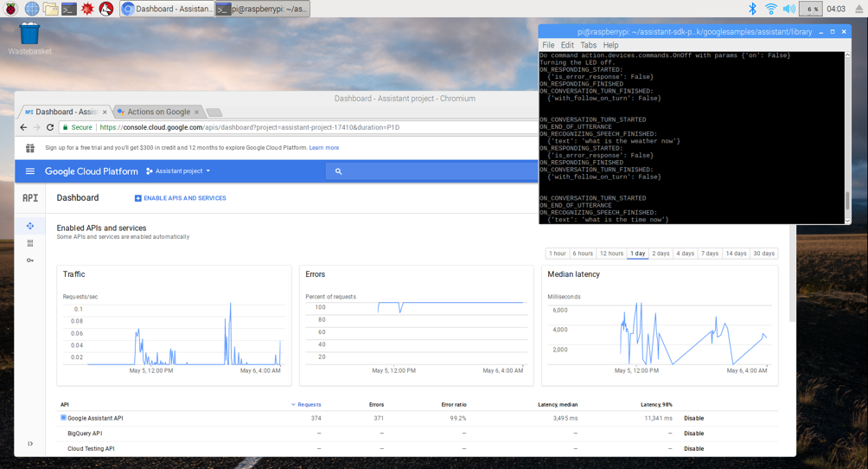Open Google Assistant API row

pos(95,419)
